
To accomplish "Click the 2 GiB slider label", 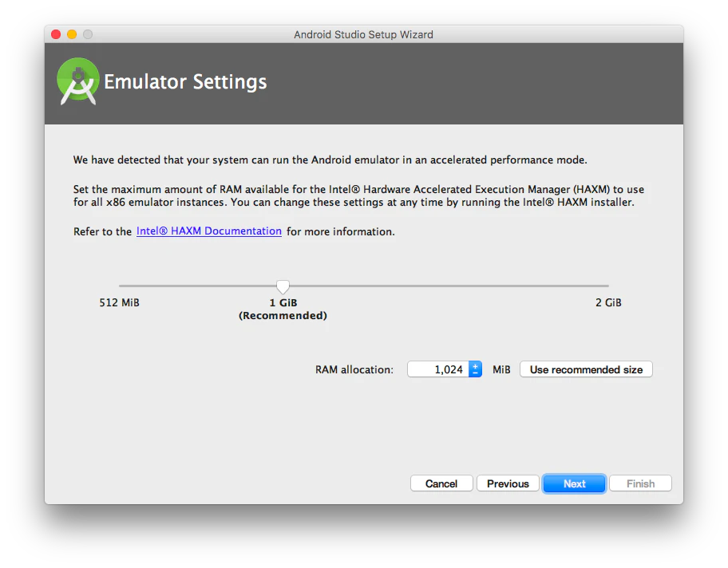I will [608, 302].
